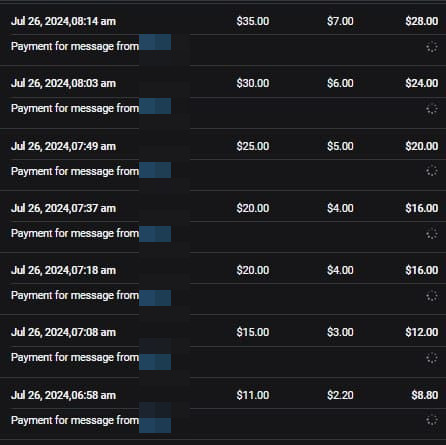Viewport: 446px width, 445px height.
Task: Open sender name link in 07:49 am payment
Action: tap(155, 170)
